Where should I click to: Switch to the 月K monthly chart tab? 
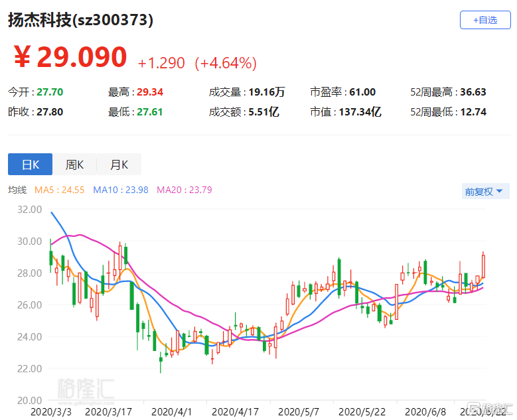pos(119,165)
